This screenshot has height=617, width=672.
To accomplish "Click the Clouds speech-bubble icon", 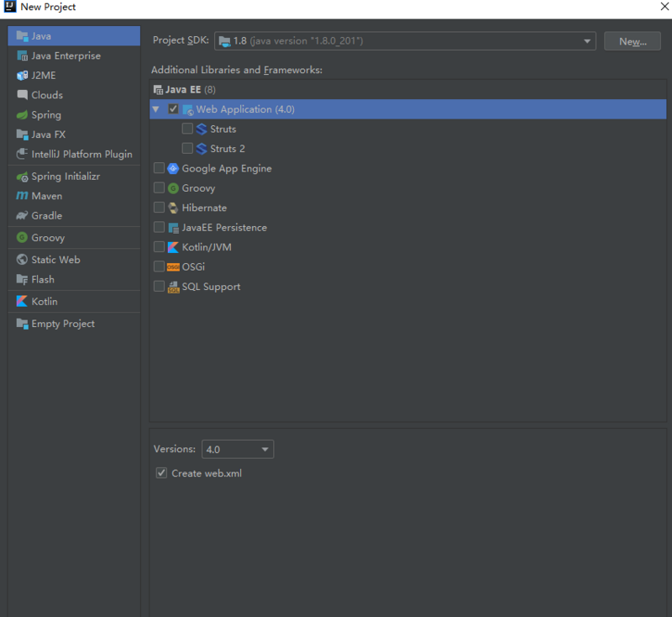I will 22,95.
